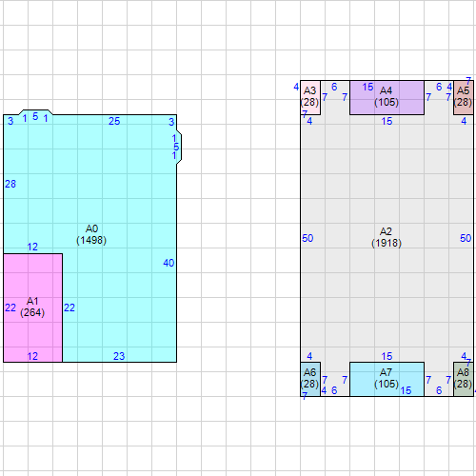476x476 pixels.
Task: Click the '22' dimension left of A1 label
Action: [x=10, y=307]
